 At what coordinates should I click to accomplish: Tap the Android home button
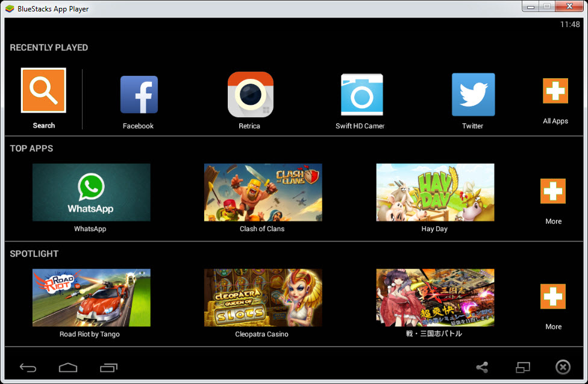tap(68, 368)
